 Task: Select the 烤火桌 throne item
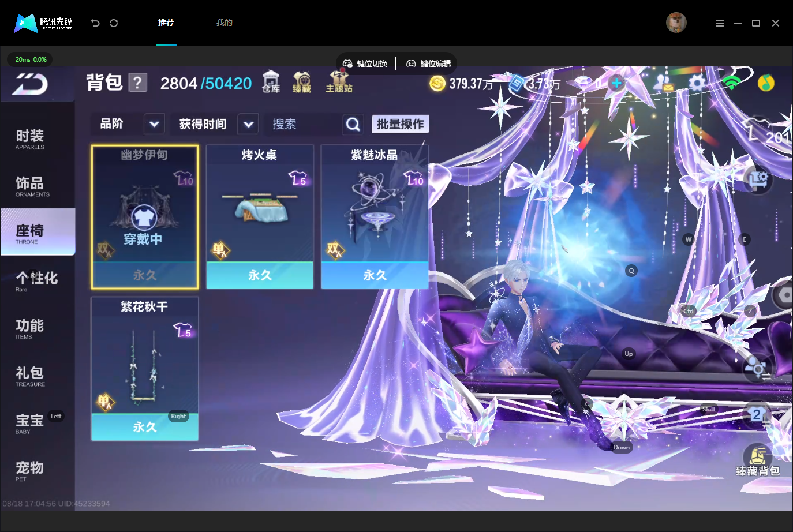(x=260, y=217)
